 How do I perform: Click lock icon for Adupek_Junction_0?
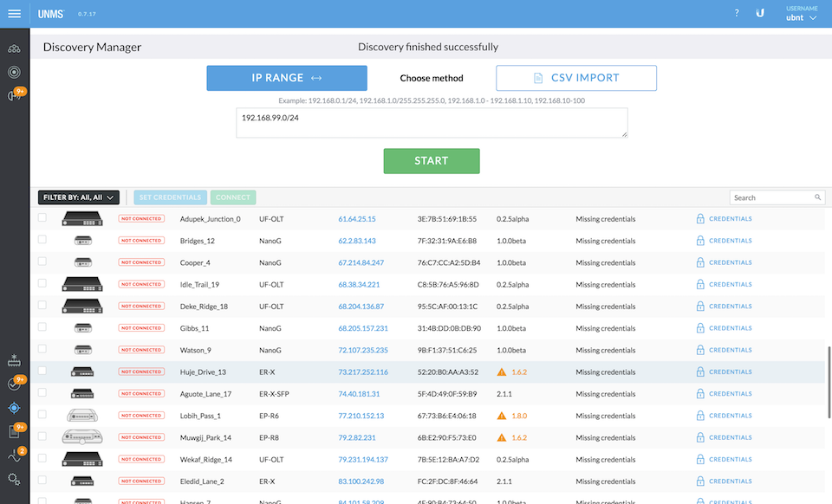tap(700, 218)
